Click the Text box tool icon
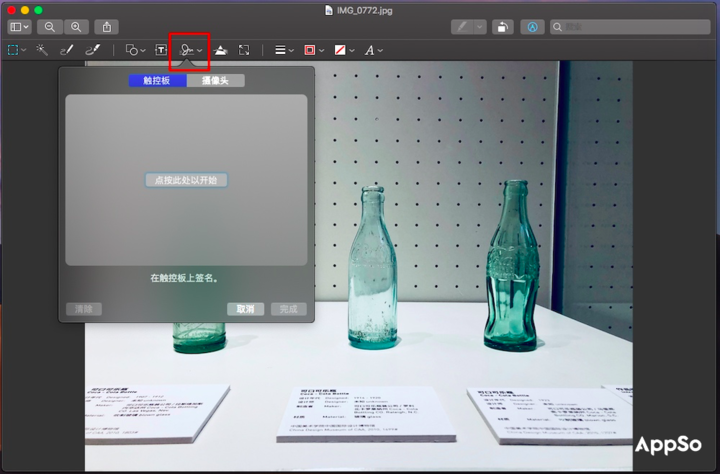Screen dimensions: 720x474 pos(160,49)
